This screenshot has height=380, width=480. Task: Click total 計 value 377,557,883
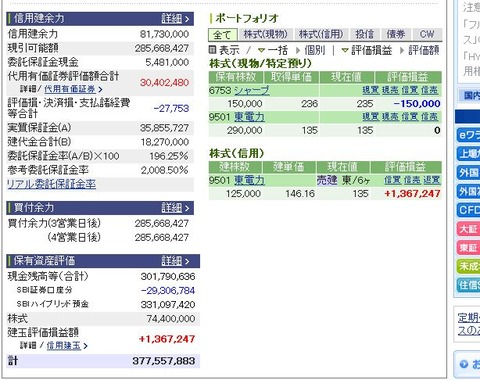pyautogui.click(x=164, y=361)
